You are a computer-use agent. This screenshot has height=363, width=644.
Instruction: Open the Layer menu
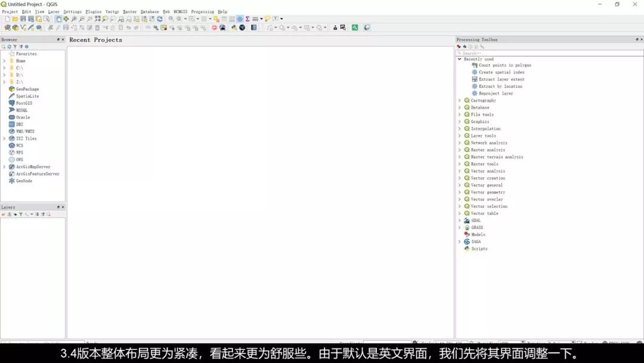click(x=54, y=11)
